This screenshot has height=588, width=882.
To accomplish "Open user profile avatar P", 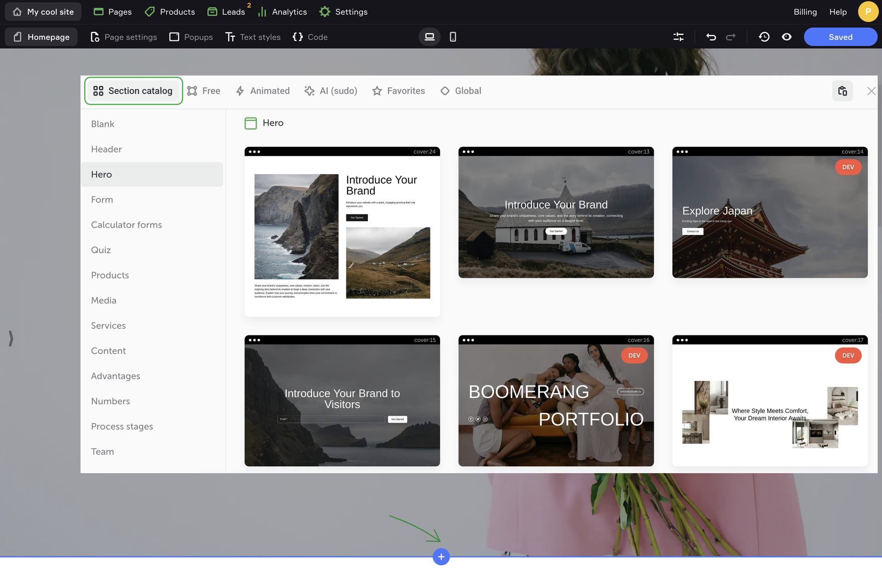I will coord(867,11).
